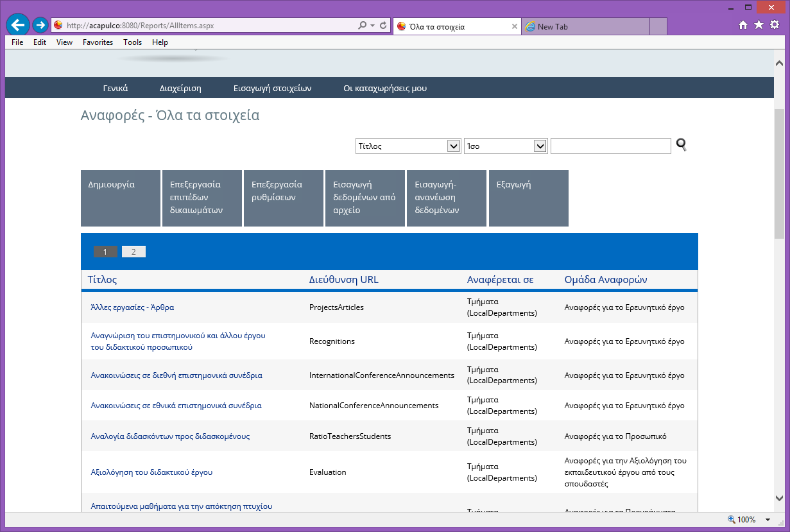Click Εισαγωγή δεδομένων από αρχείο tile

click(x=365, y=198)
